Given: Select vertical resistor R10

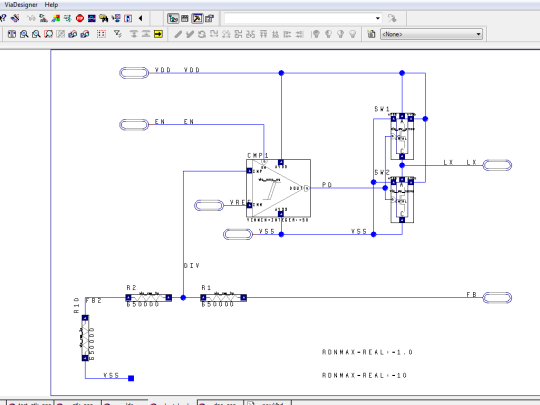Looking at the screenshot, I should click(x=85, y=338).
